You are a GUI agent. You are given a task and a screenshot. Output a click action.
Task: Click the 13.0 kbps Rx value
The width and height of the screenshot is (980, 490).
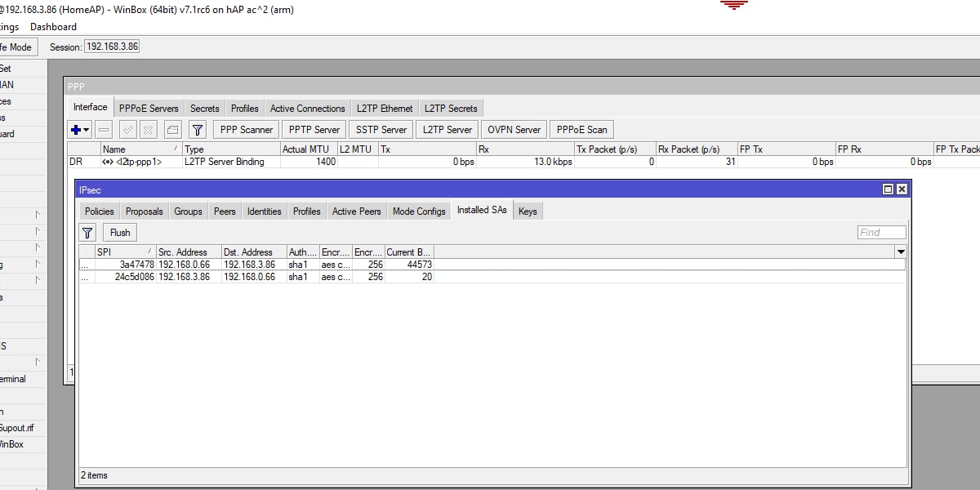(x=553, y=162)
